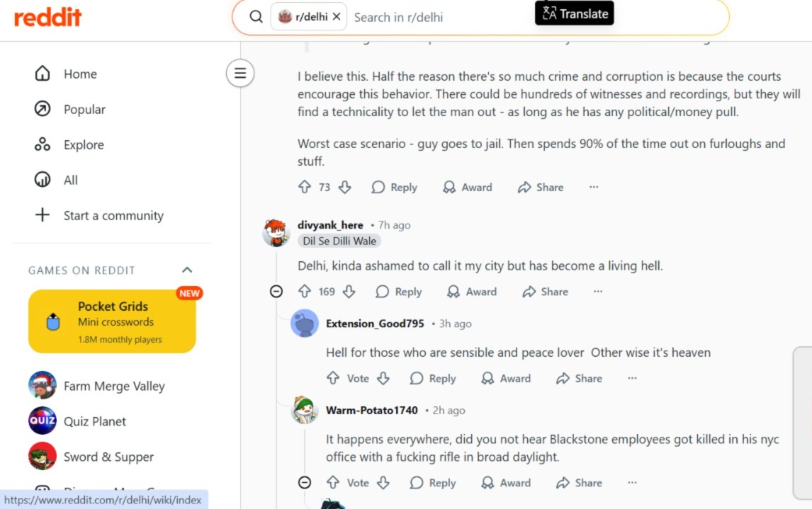The image size is (812, 509).
Task: Downvote Warm-Potato1740's reply
Action: 383,483
